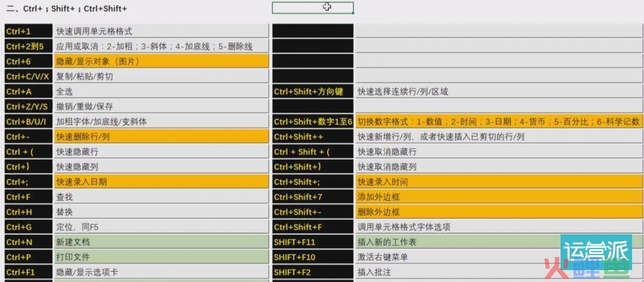Click the Ctrl+G cell

point(29,227)
